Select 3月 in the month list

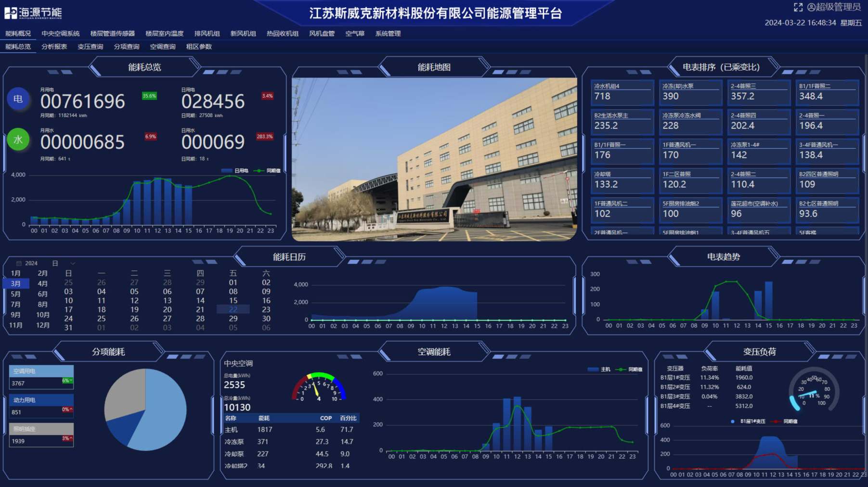point(16,284)
